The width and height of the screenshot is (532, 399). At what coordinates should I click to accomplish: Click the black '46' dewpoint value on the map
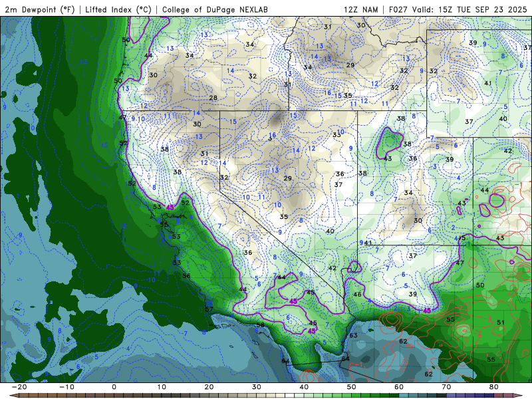[358, 294]
